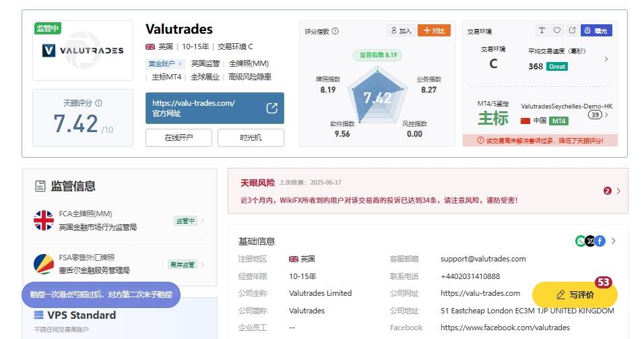Click the 监管中 green corner badge on logo

point(48,28)
